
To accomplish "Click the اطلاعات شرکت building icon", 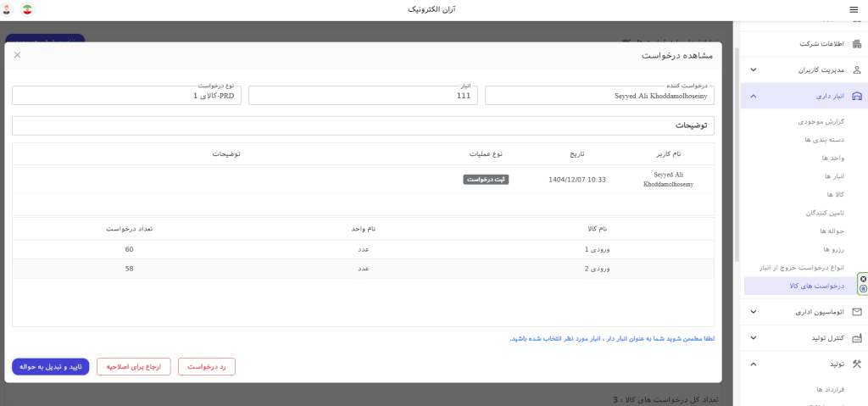I will (x=856, y=44).
